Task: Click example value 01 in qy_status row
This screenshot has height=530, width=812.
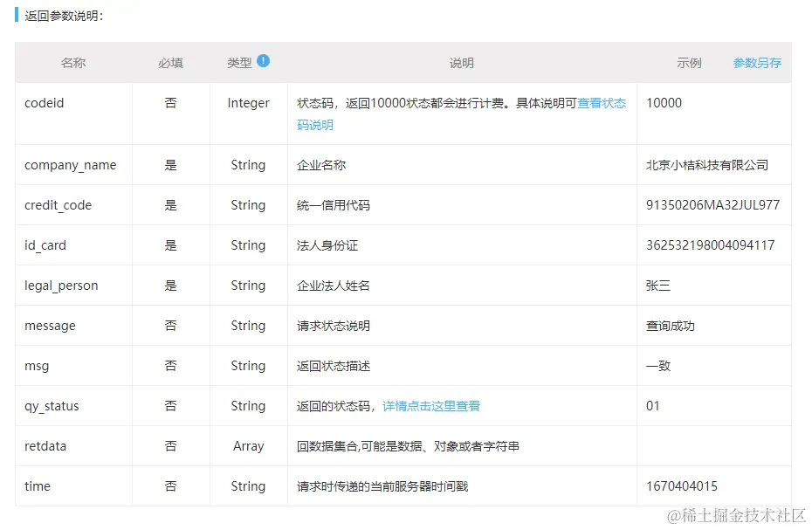Action: 653,406
